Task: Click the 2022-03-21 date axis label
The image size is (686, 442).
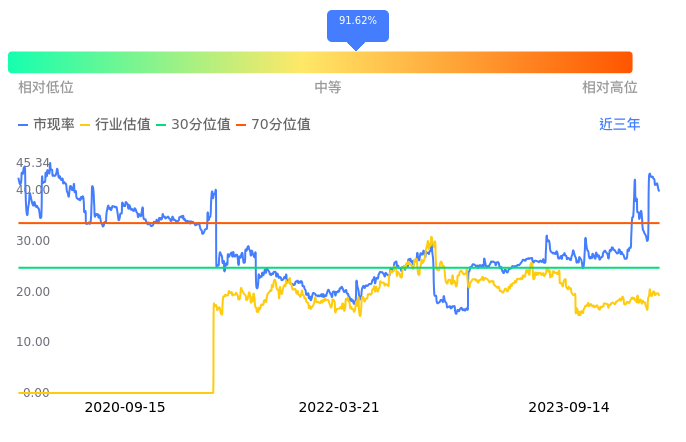Action: (x=339, y=408)
